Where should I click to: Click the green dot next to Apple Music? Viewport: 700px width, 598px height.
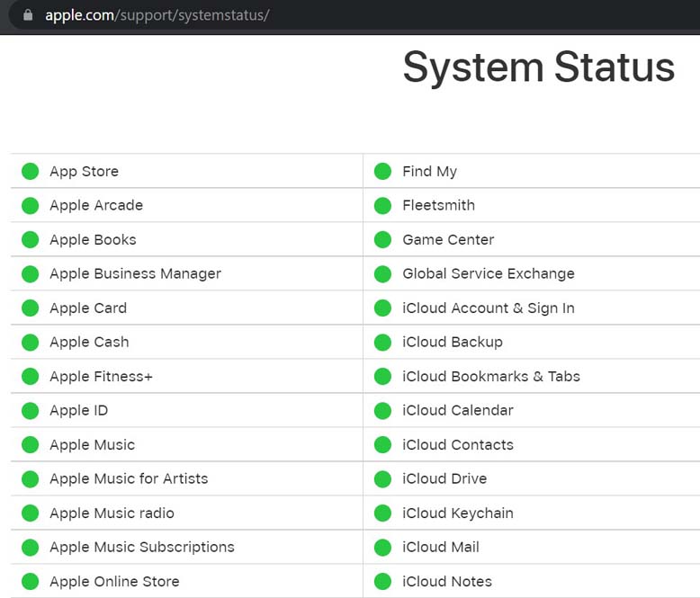click(31, 444)
